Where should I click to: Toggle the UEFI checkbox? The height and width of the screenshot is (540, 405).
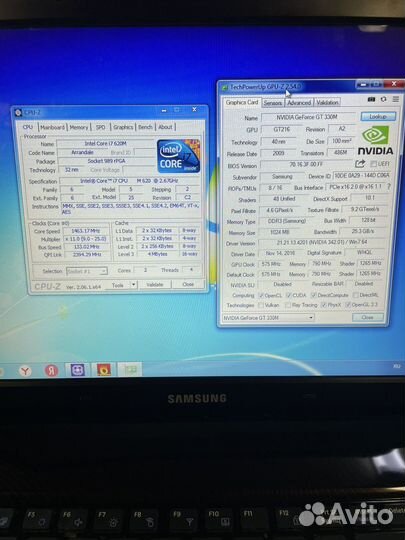pos(373,164)
